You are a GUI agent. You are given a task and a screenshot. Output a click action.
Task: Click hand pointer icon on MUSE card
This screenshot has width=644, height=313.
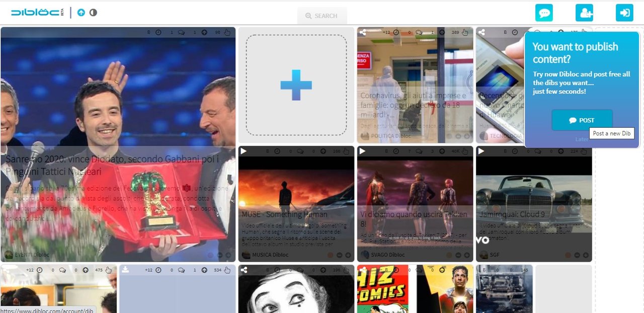(x=346, y=151)
